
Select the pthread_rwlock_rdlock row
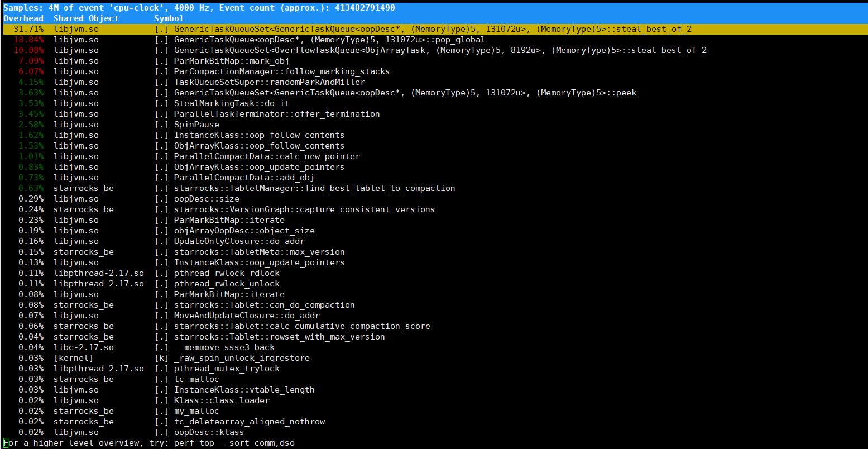click(227, 273)
